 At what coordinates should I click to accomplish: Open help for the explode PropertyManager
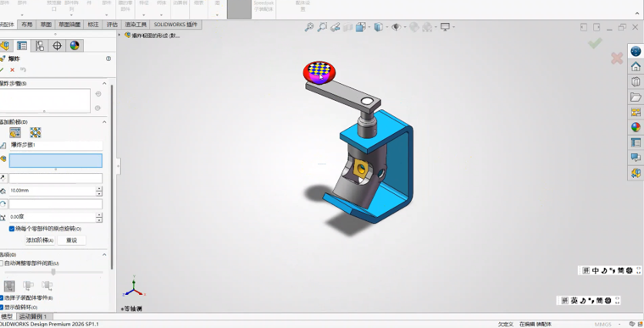pyautogui.click(x=108, y=58)
